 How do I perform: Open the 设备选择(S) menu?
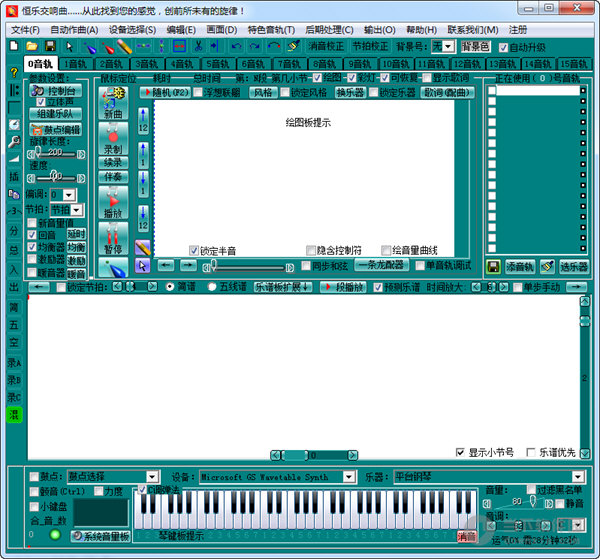(x=132, y=30)
